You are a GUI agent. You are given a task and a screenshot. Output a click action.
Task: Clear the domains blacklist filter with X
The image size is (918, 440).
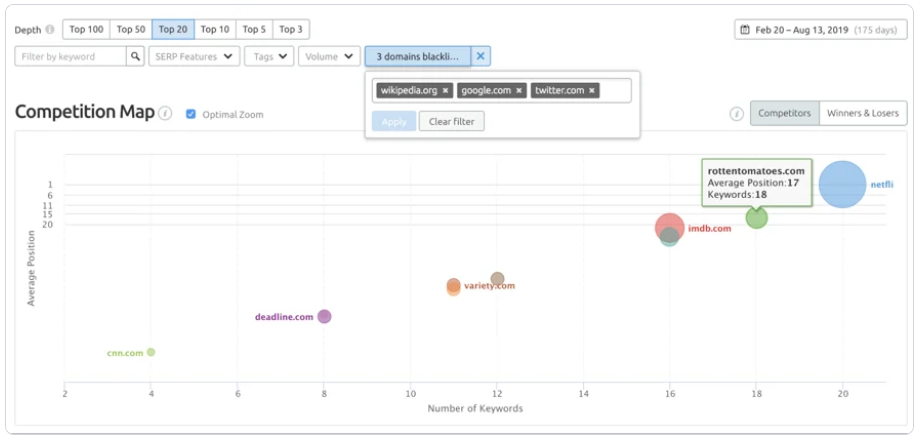pos(481,57)
